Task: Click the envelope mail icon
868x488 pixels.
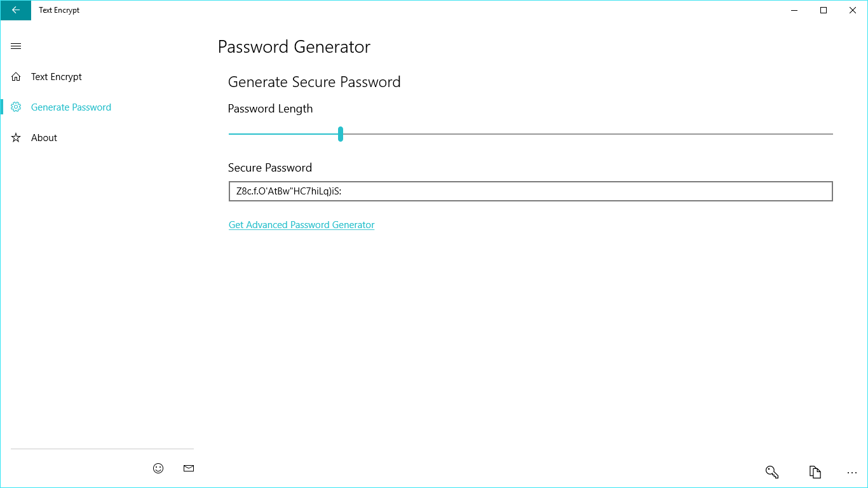Action: pyautogui.click(x=188, y=468)
